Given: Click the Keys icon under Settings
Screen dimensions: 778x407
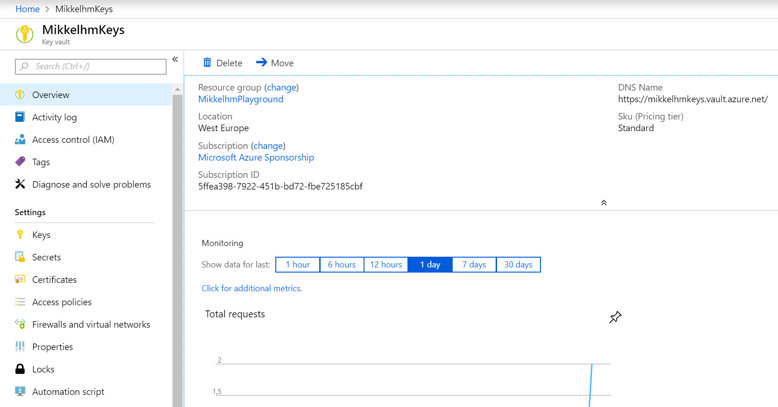Looking at the screenshot, I should pos(20,234).
